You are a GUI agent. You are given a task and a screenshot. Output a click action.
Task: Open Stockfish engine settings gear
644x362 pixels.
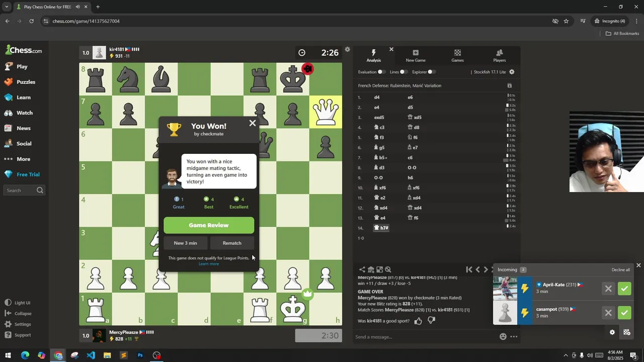512,72
